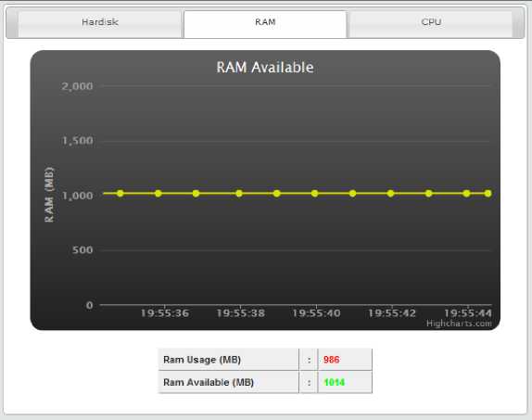Open the Highcharts.com credit link
Viewport: 532px width, 420px height.
[x=459, y=324]
